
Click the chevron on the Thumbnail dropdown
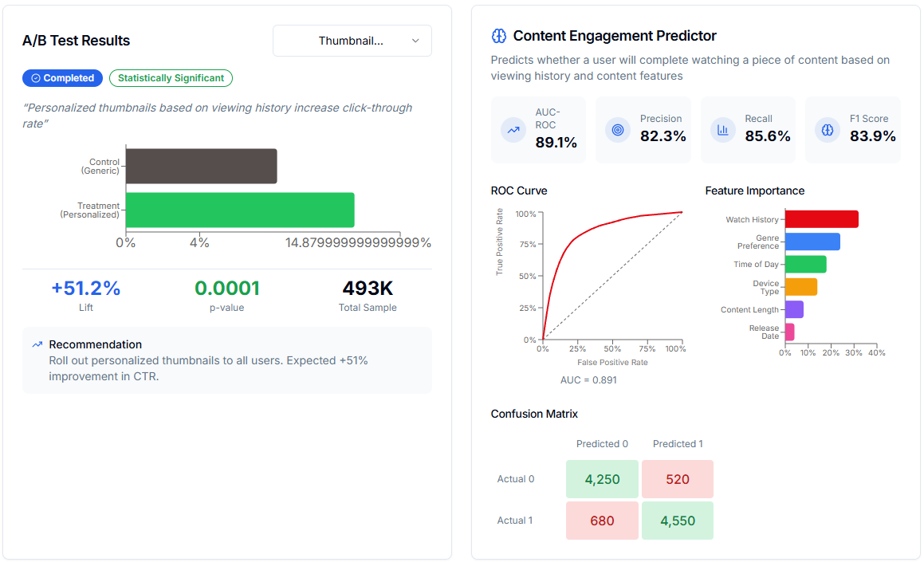(415, 40)
